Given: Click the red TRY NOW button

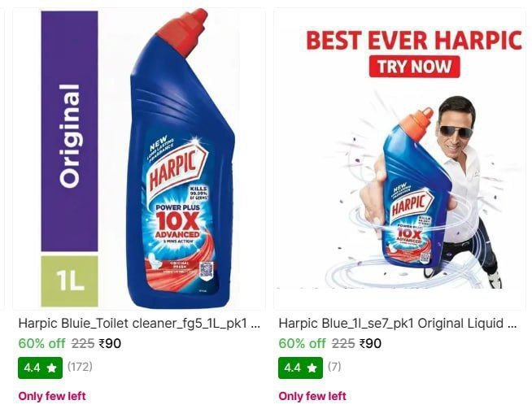Looking at the screenshot, I should tap(414, 67).
